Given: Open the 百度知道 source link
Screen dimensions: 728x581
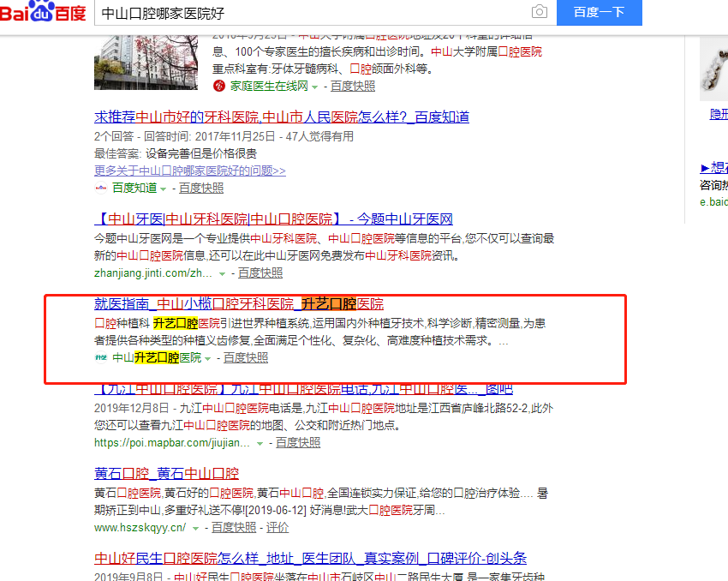Looking at the screenshot, I should 134,188.
